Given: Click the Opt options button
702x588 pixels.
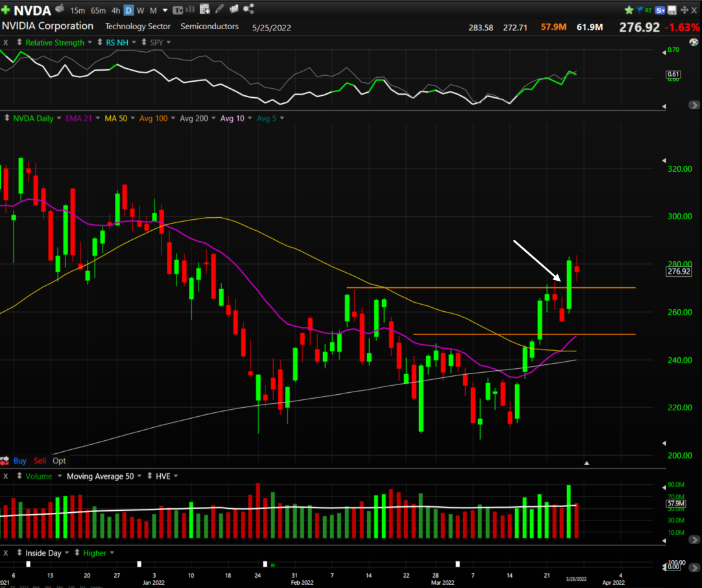Looking at the screenshot, I should pos(59,460).
